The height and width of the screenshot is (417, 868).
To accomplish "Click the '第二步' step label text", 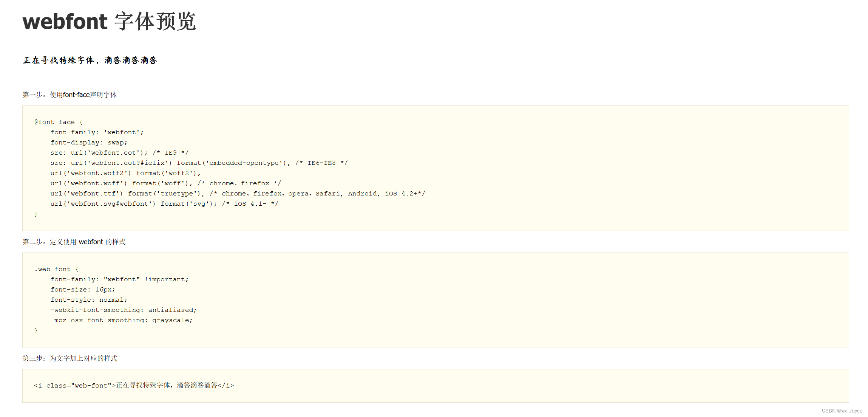I will (74, 242).
